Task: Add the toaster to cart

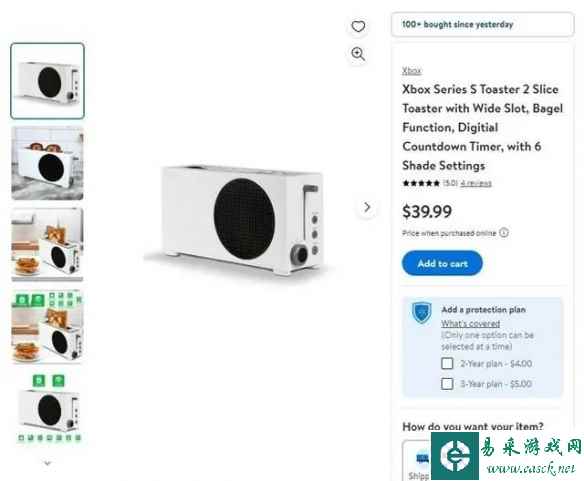Action: click(x=442, y=263)
